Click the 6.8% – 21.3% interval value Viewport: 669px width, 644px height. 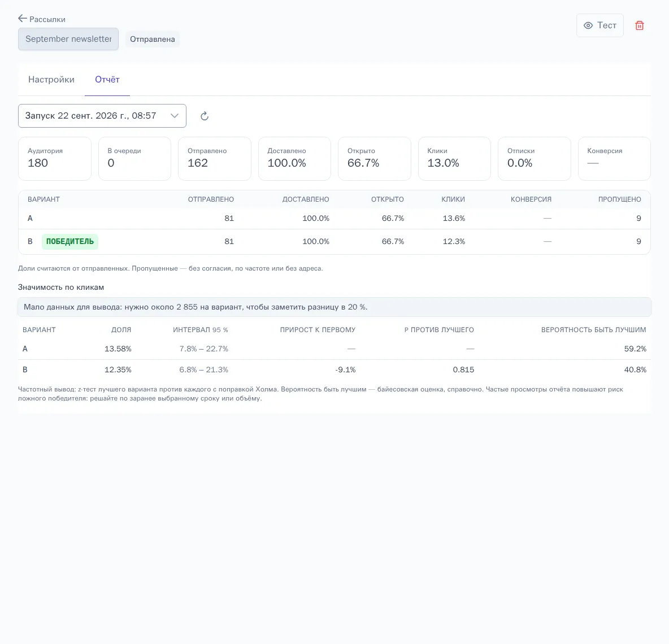pos(204,370)
